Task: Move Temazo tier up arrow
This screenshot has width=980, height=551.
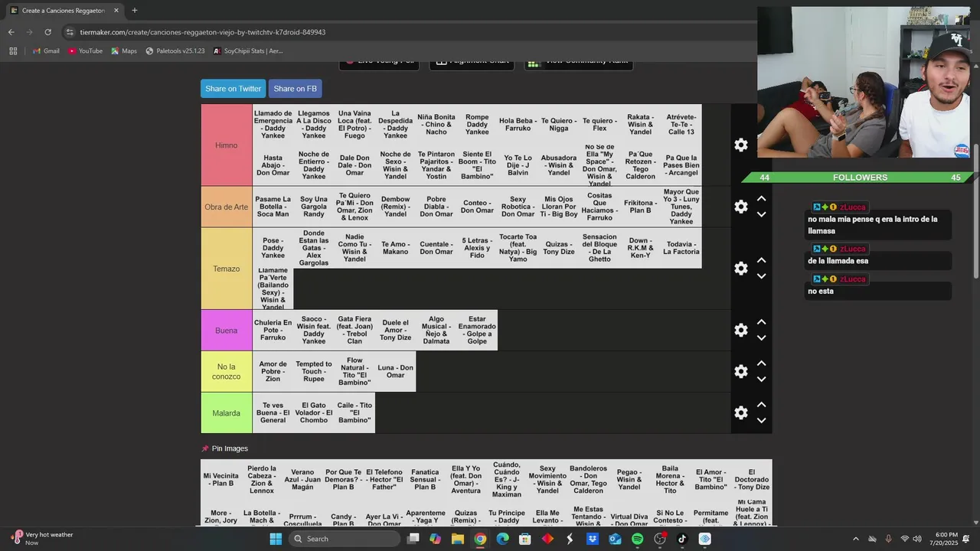Action: [761, 261]
